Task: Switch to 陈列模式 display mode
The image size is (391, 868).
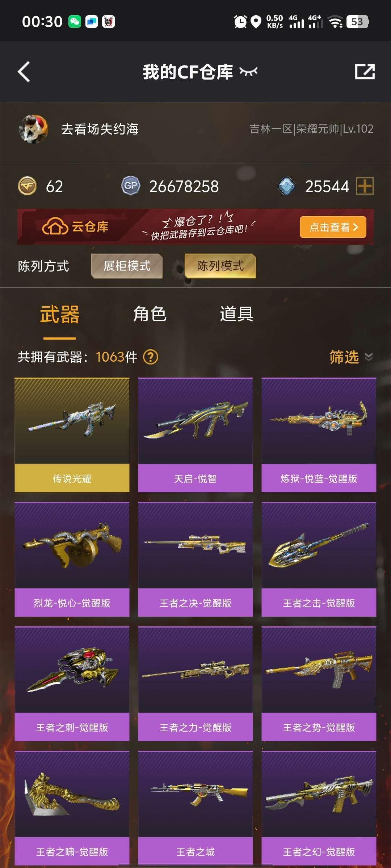Action: point(220,266)
